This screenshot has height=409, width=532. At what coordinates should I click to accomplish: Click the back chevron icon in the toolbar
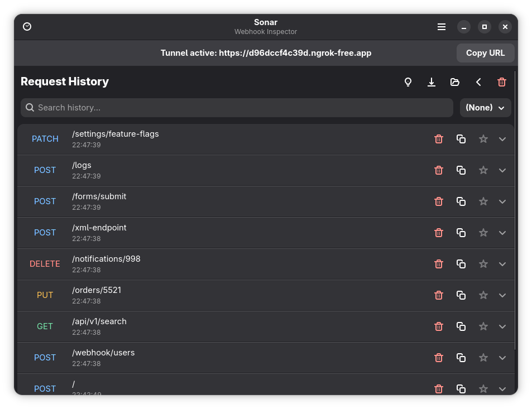478,82
